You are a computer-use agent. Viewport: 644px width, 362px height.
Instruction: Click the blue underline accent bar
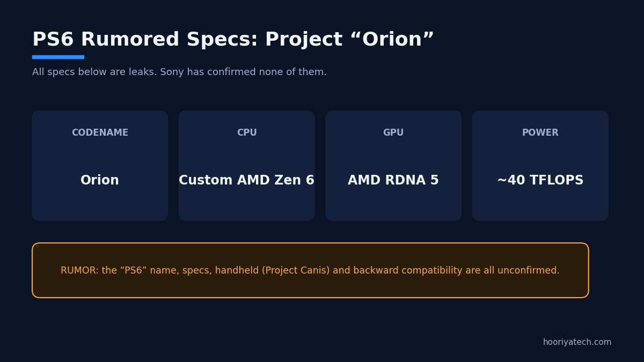pos(58,57)
